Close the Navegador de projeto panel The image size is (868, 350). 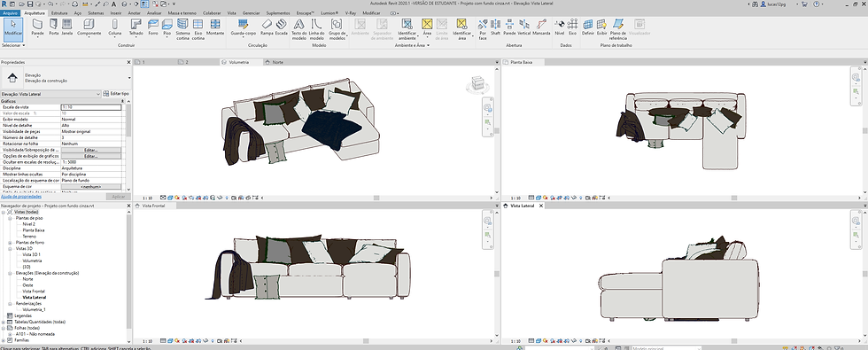pyautogui.click(x=129, y=206)
